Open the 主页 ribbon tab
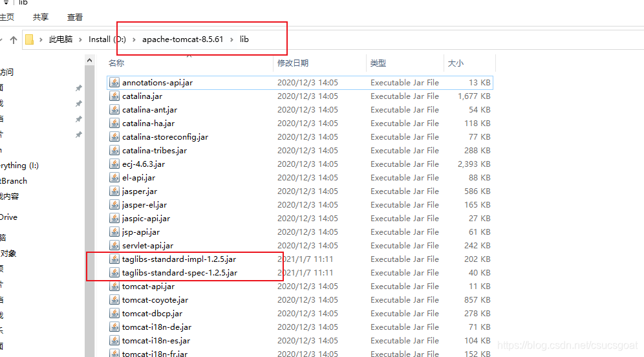 click(7, 17)
